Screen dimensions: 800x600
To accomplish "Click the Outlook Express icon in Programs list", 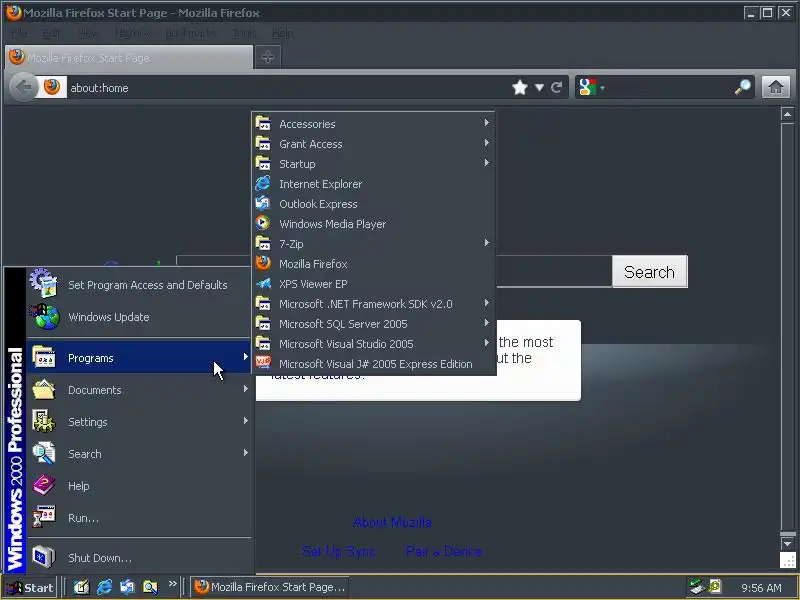I will tap(263, 203).
